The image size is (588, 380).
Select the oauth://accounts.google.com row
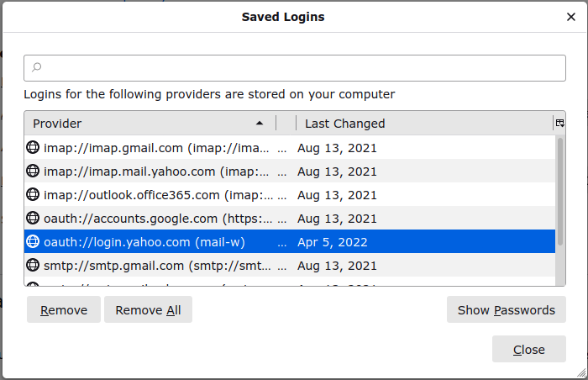pyautogui.click(x=290, y=218)
